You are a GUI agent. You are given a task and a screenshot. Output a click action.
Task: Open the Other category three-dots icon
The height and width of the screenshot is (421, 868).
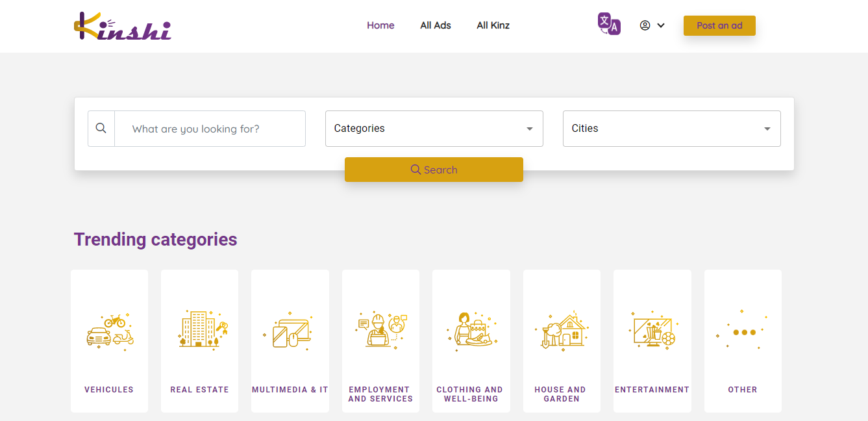[743, 332]
